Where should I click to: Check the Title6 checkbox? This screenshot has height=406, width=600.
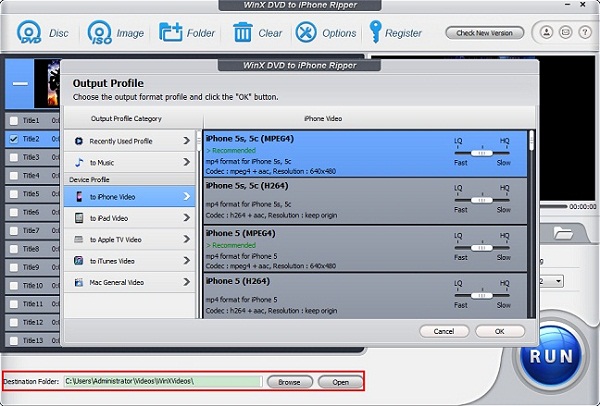click(14, 212)
